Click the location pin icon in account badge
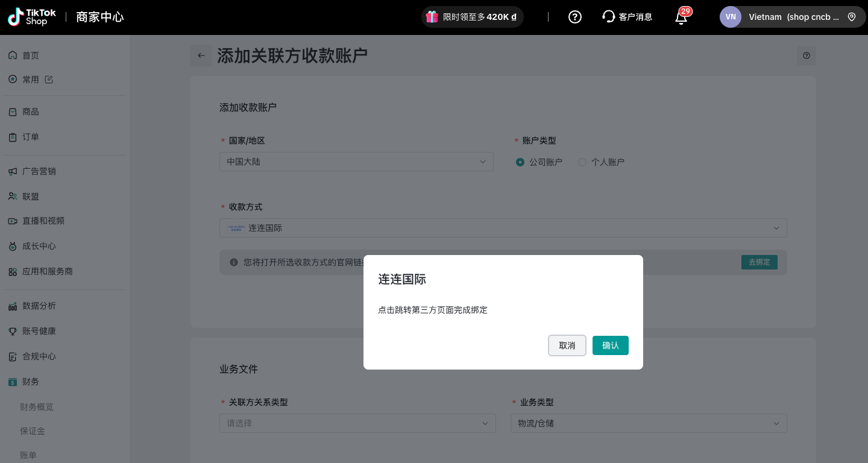 click(x=852, y=17)
